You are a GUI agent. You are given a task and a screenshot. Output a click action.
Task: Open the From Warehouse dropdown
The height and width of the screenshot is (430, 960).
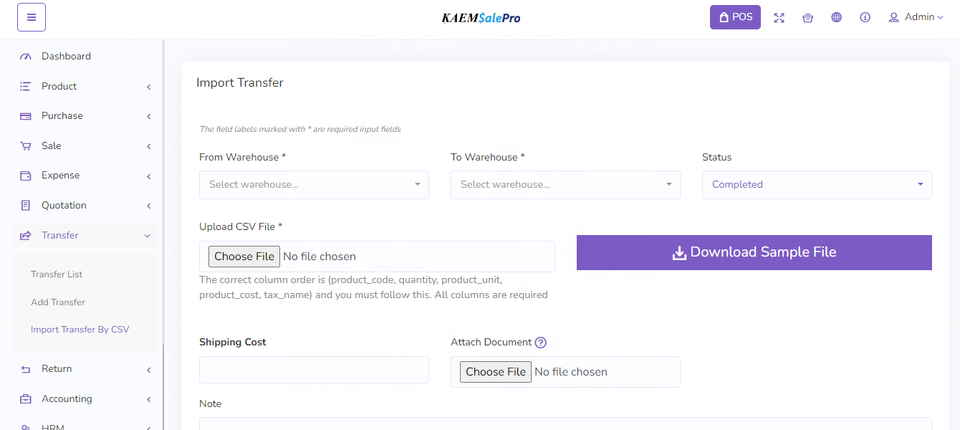314,185
